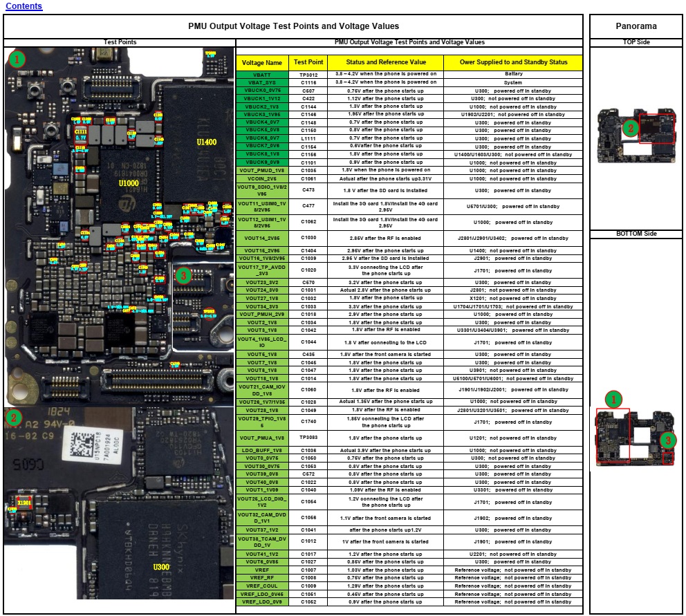Image resolution: width=686 pixels, height=616 pixels.
Task: Click the U300 chip label
Action: [161, 567]
